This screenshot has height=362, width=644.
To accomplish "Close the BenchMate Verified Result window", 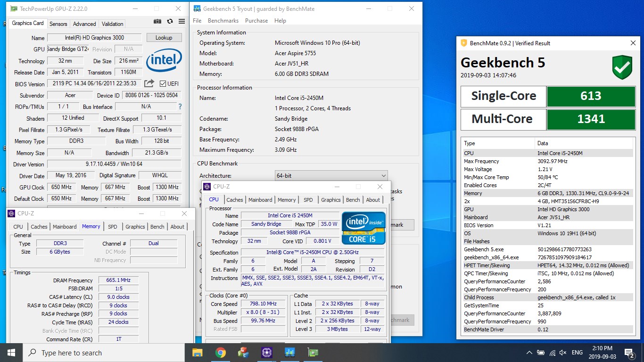I will (633, 43).
